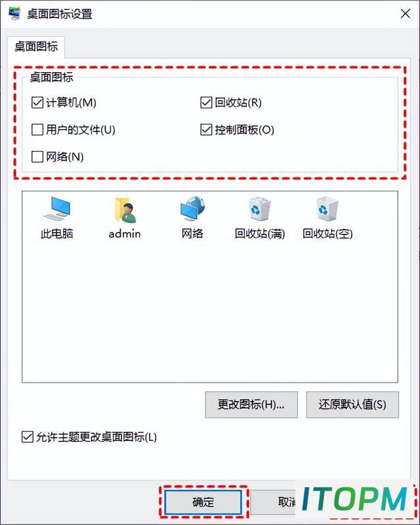Click empty area in icon preview list
420x525 pixels.
[x=209, y=311]
